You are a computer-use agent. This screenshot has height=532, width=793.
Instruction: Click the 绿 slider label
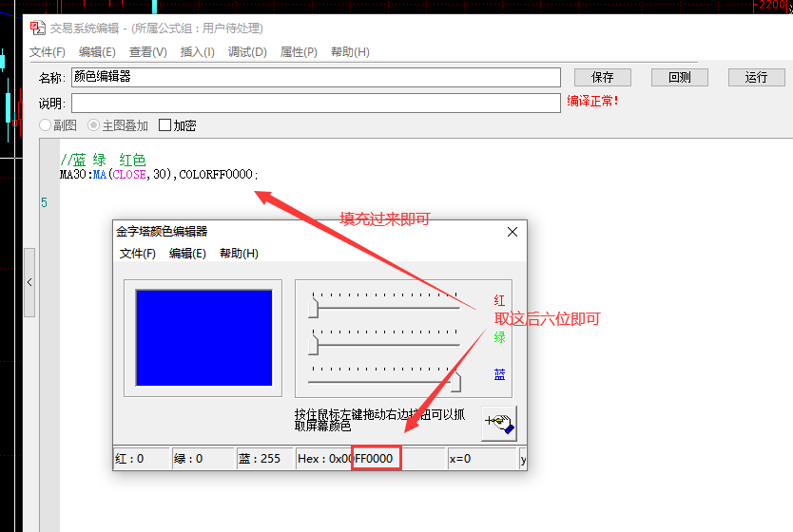coord(499,337)
